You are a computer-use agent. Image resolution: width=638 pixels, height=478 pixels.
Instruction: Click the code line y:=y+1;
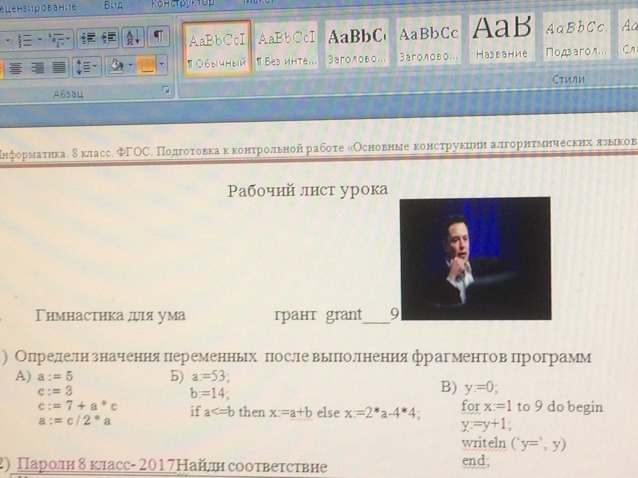486,425
